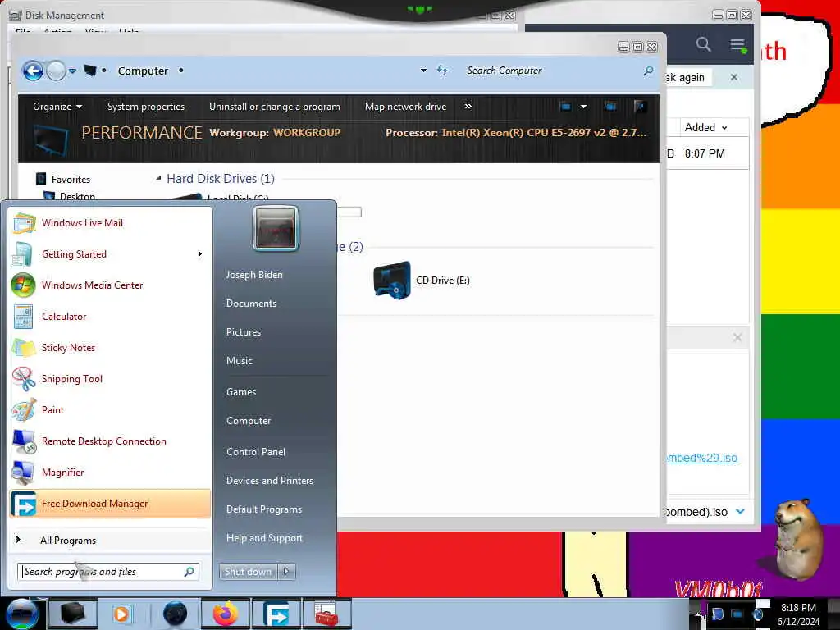Collapse the Hard Disk Drives group
Viewport: 840px width, 630px height.
pos(158,178)
